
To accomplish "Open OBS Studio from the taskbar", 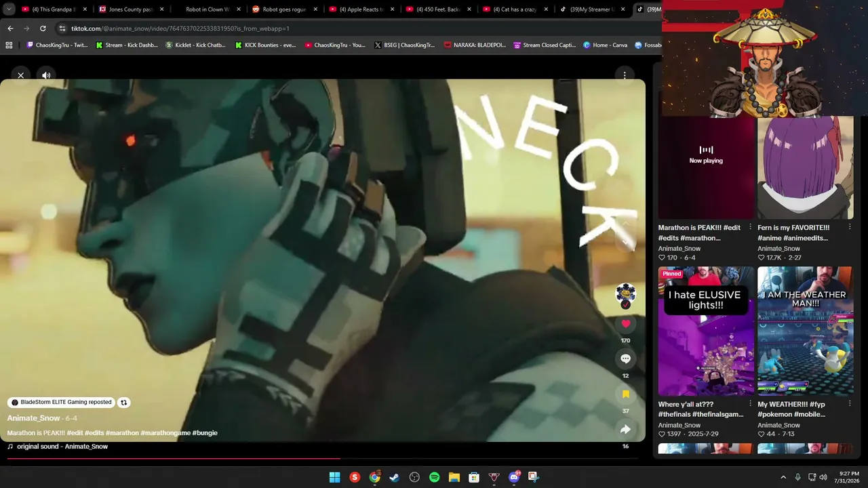I will coord(414,477).
